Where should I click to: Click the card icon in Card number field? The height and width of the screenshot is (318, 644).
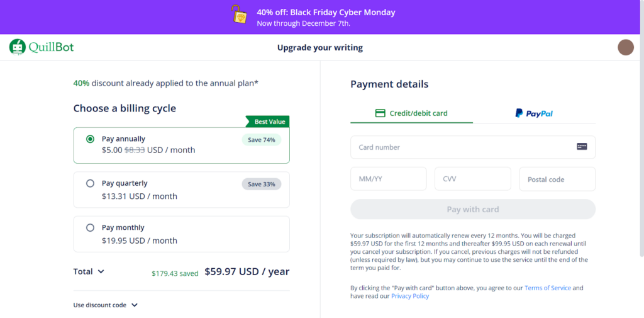tap(582, 147)
